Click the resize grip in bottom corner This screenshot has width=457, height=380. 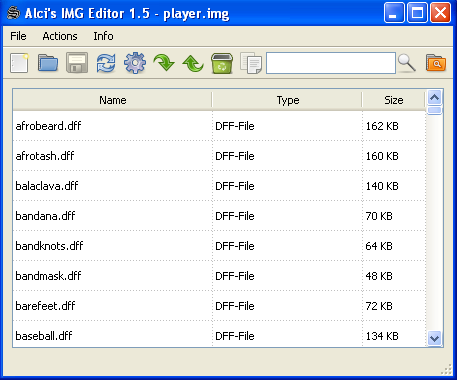click(446, 369)
